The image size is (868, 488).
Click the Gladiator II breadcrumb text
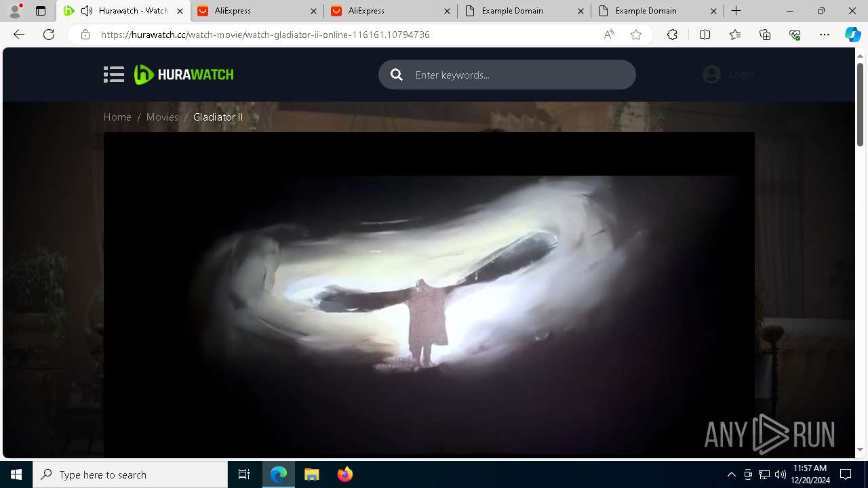click(218, 117)
